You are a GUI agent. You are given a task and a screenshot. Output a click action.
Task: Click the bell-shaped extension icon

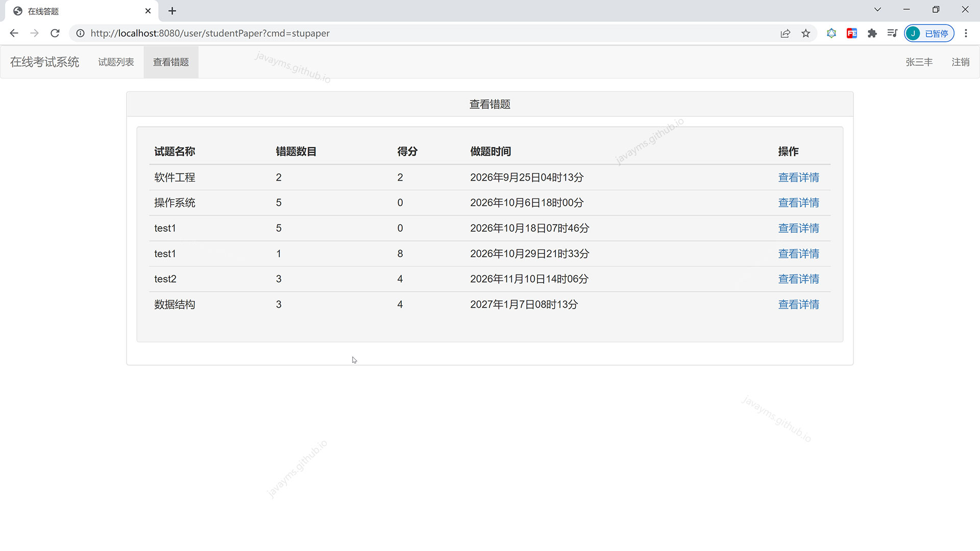831,33
